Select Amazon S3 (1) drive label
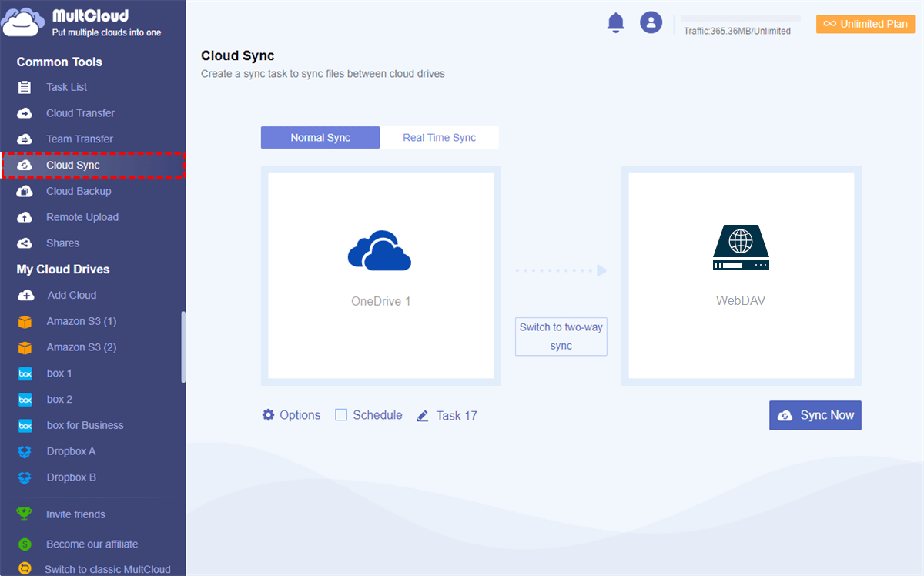The height and width of the screenshot is (576, 924). click(x=82, y=322)
